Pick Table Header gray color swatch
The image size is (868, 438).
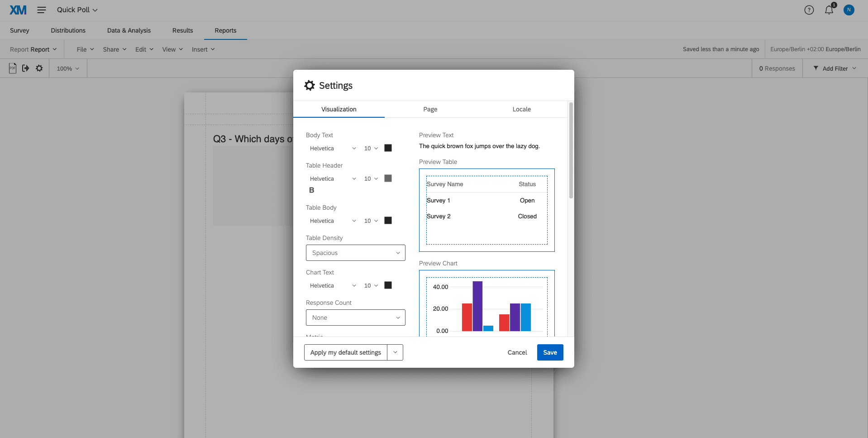coord(388,178)
